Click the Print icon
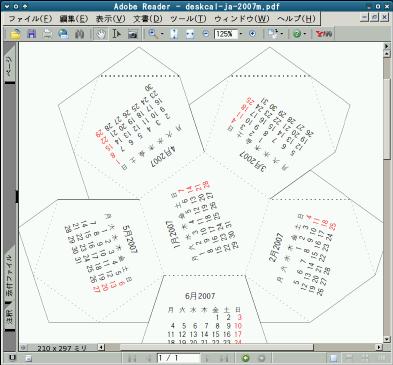393x365 pixels. pyautogui.click(x=47, y=34)
